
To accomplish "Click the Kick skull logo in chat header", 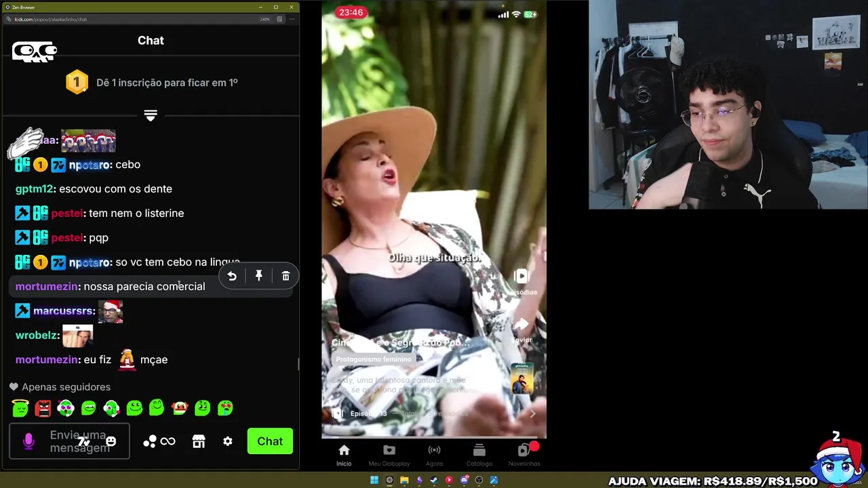I will [35, 52].
